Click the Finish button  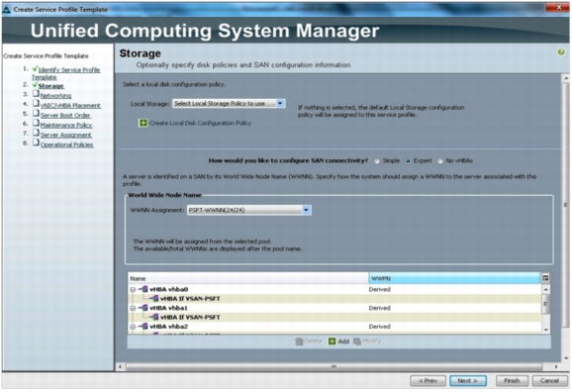pyautogui.click(x=513, y=381)
